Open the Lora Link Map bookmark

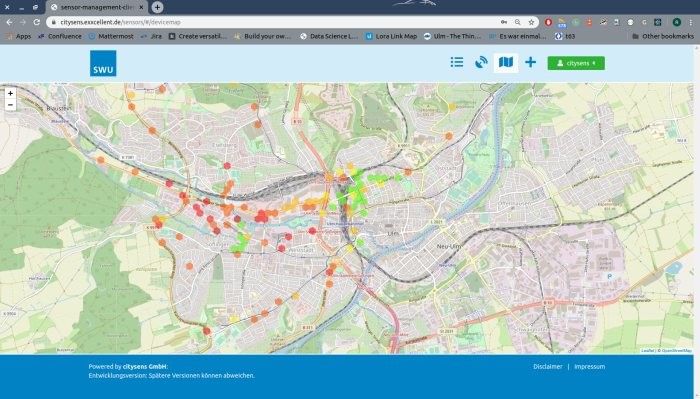pyautogui.click(x=391, y=36)
